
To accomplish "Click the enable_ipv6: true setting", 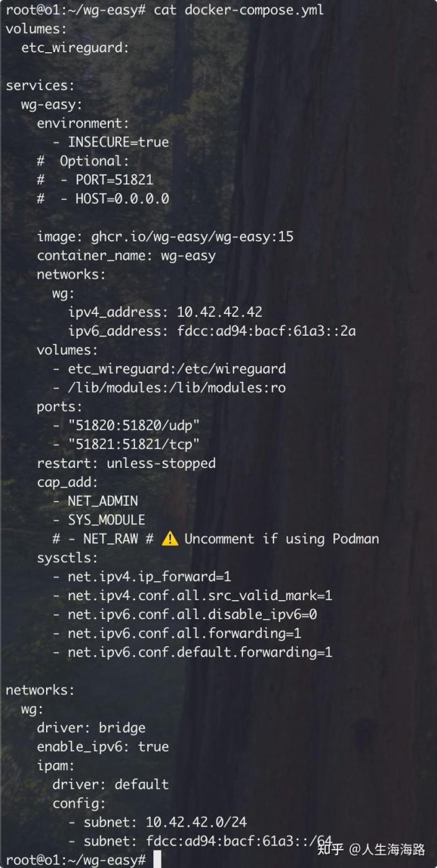I will click(102, 747).
